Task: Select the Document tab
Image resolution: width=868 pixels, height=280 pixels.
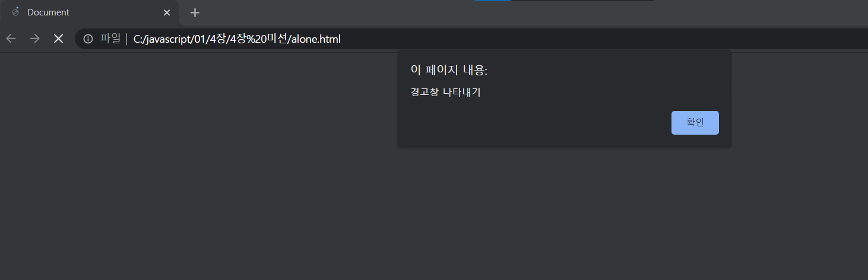Action: click(x=89, y=12)
